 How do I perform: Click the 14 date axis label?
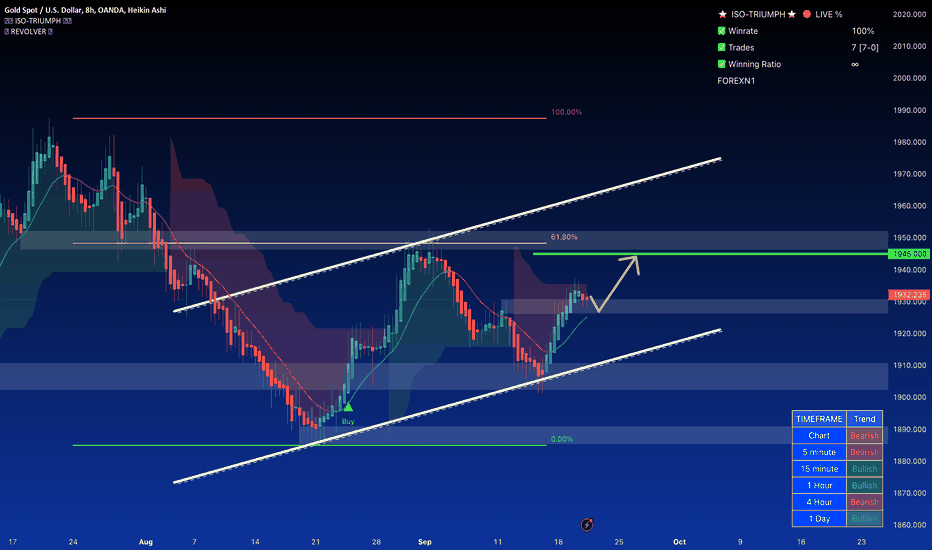coord(255,542)
